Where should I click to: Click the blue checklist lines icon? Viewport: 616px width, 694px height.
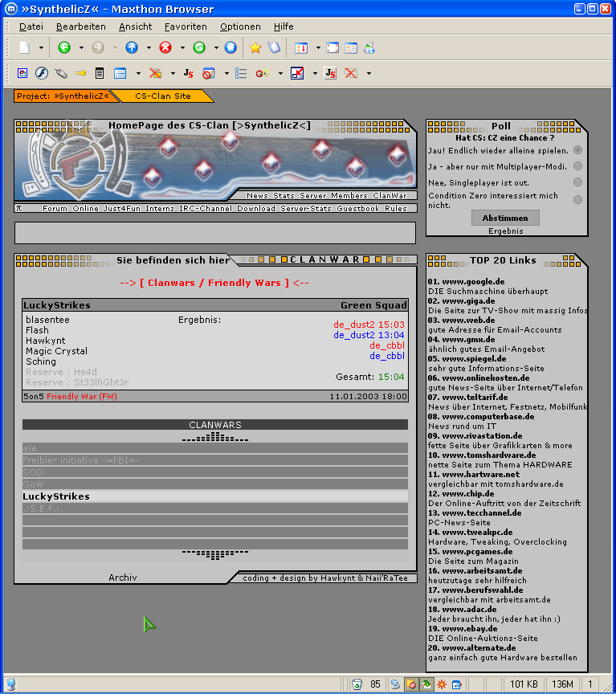tap(241, 73)
